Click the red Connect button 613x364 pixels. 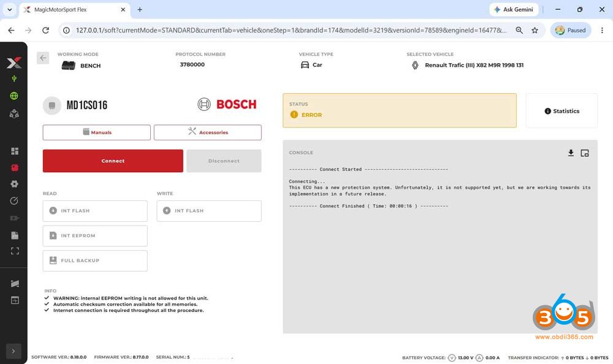[113, 161]
